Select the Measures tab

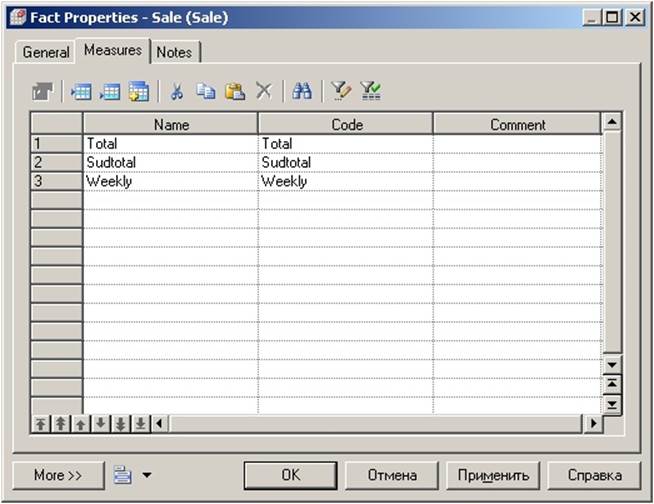[113, 50]
